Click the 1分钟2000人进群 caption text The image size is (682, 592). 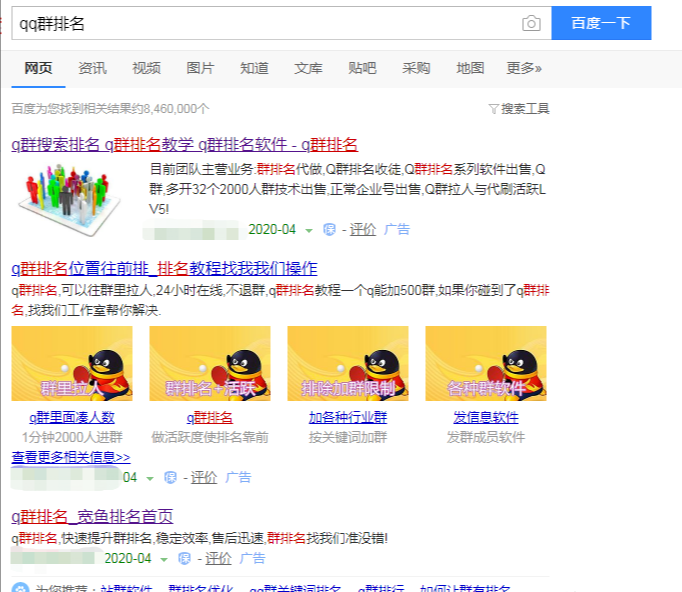click(72, 437)
